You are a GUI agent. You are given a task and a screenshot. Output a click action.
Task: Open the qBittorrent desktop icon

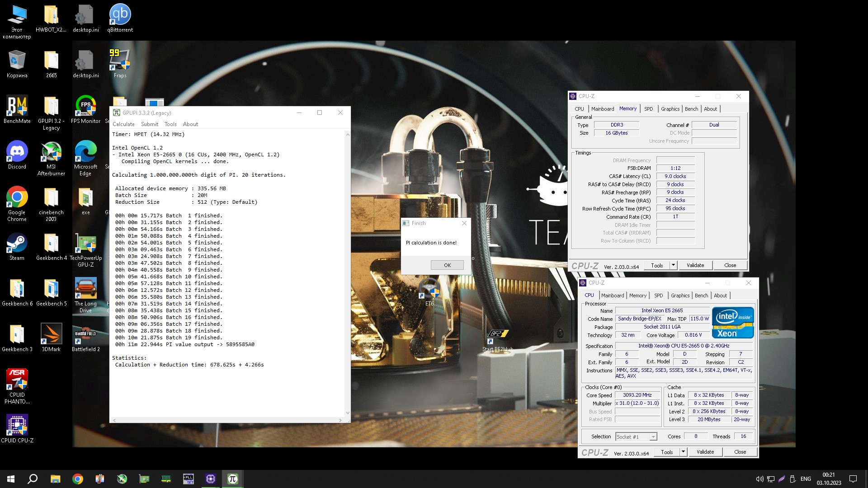tap(120, 18)
